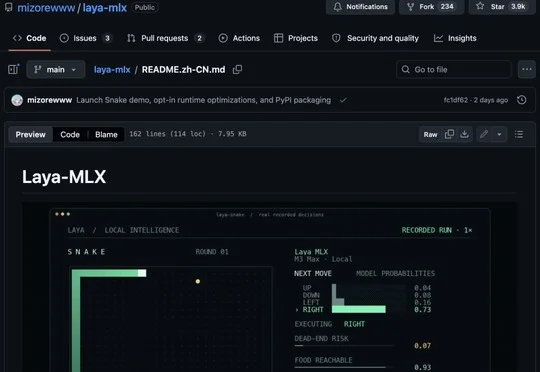Open the mizorewww commit author name
Image resolution: width=540 pixels, height=372 pixels.
point(50,100)
